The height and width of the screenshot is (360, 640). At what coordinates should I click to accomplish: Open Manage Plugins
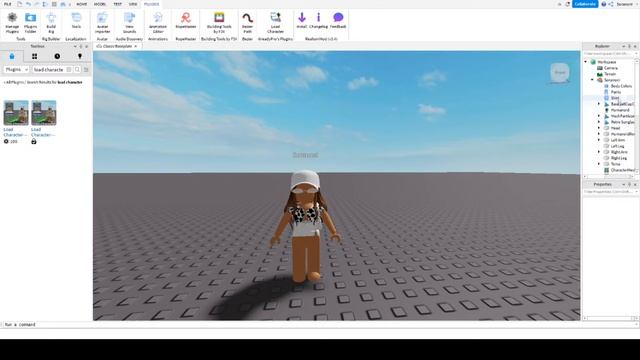tap(12, 23)
